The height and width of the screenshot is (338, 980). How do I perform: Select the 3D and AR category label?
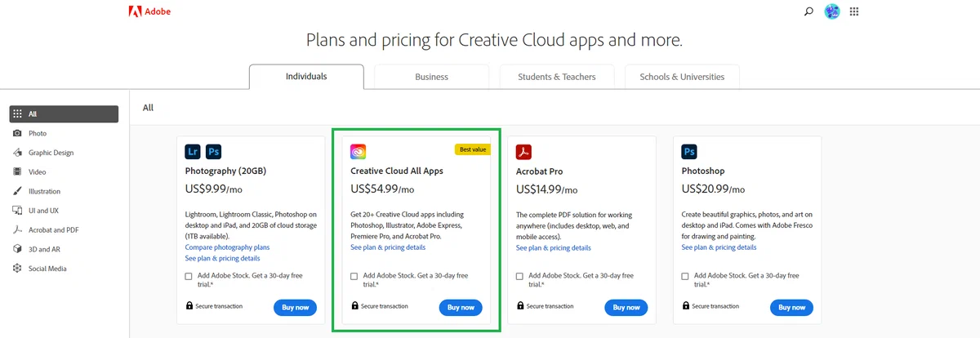pos(44,249)
